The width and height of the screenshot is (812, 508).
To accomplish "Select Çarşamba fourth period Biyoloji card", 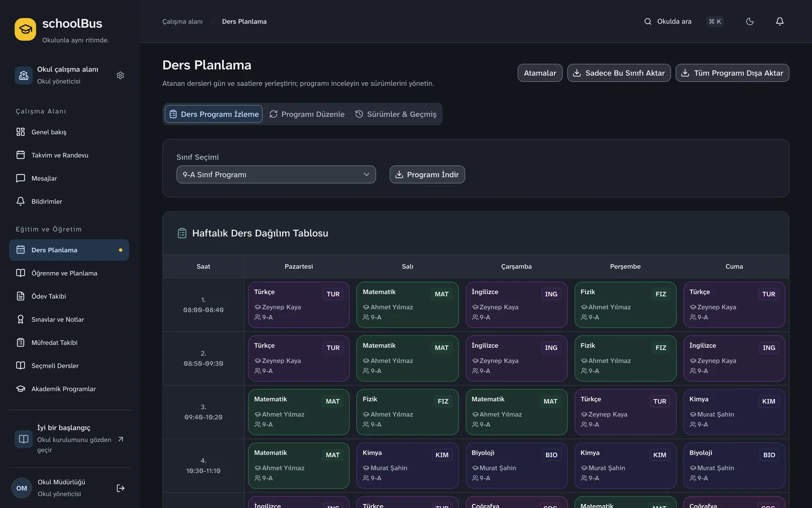I will pos(517,466).
